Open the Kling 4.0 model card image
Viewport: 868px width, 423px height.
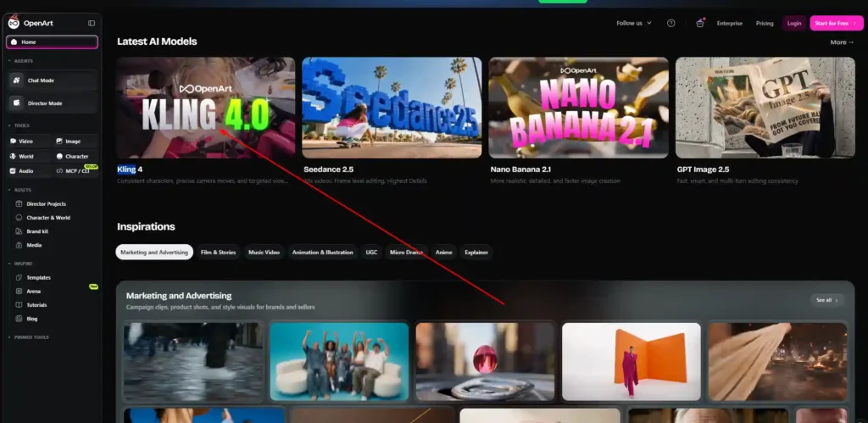click(205, 108)
